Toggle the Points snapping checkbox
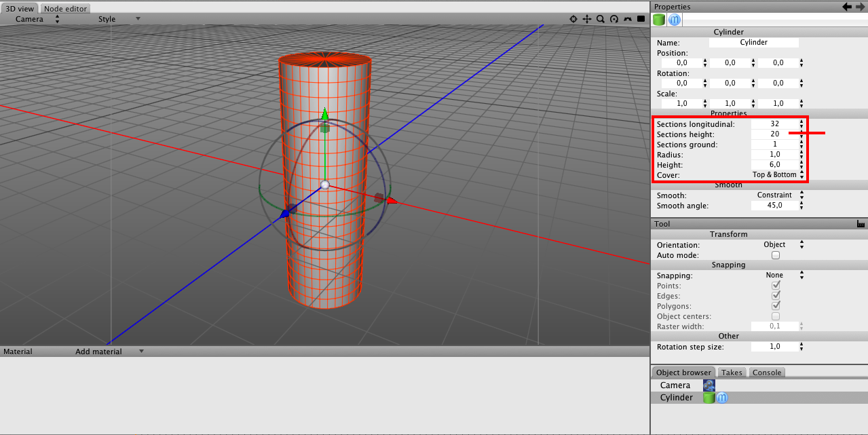The height and width of the screenshot is (435, 868). click(776, 286)
